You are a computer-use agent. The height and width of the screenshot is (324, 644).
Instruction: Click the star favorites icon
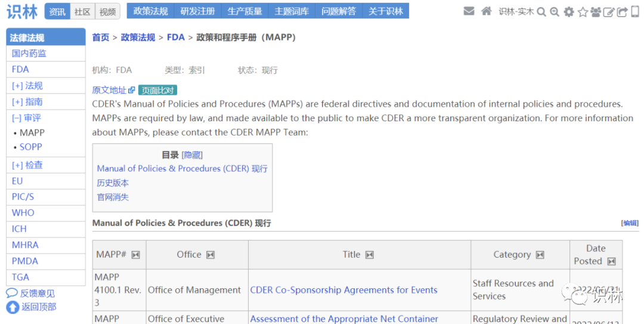click(583, 12)
